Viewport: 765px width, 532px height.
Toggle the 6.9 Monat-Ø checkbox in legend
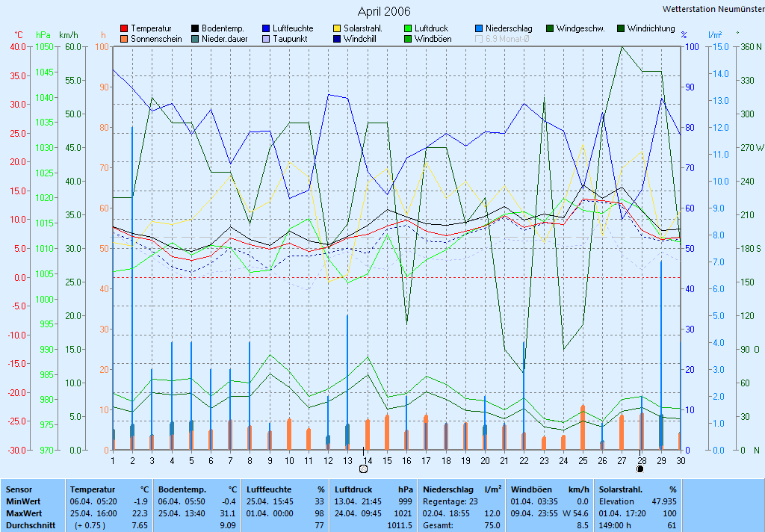[479, 39]
